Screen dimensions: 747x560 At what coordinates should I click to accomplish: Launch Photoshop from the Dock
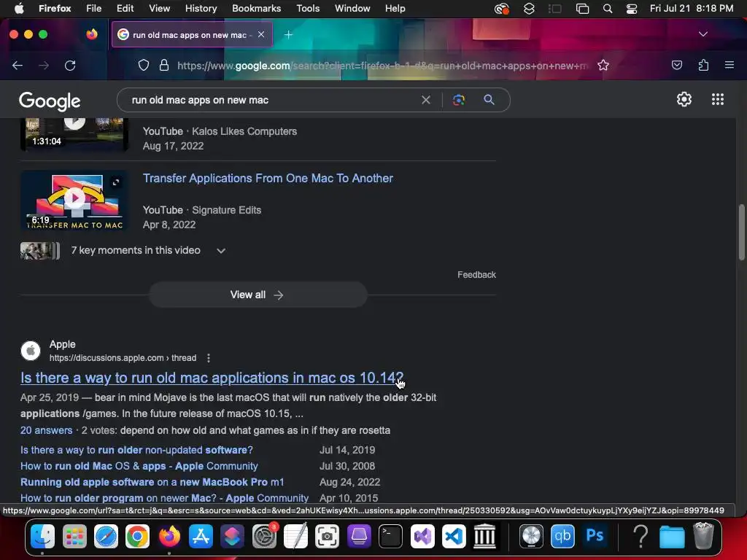coord(595,536)
